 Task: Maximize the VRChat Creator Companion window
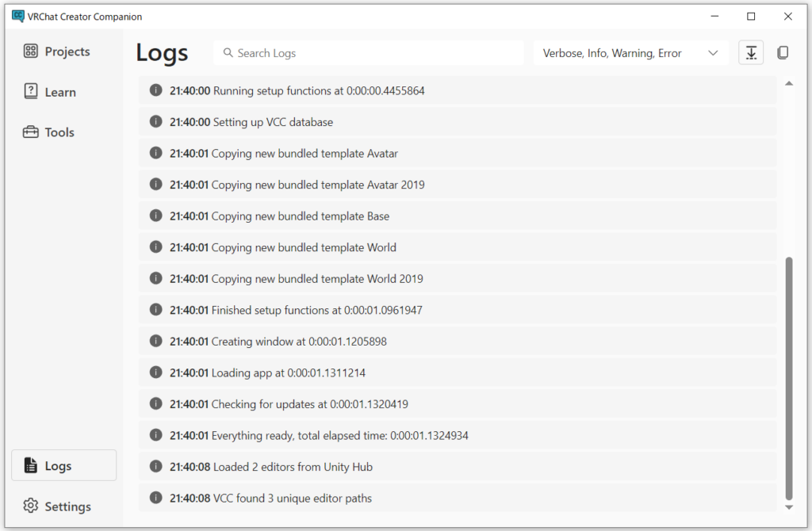coord(751,16)
